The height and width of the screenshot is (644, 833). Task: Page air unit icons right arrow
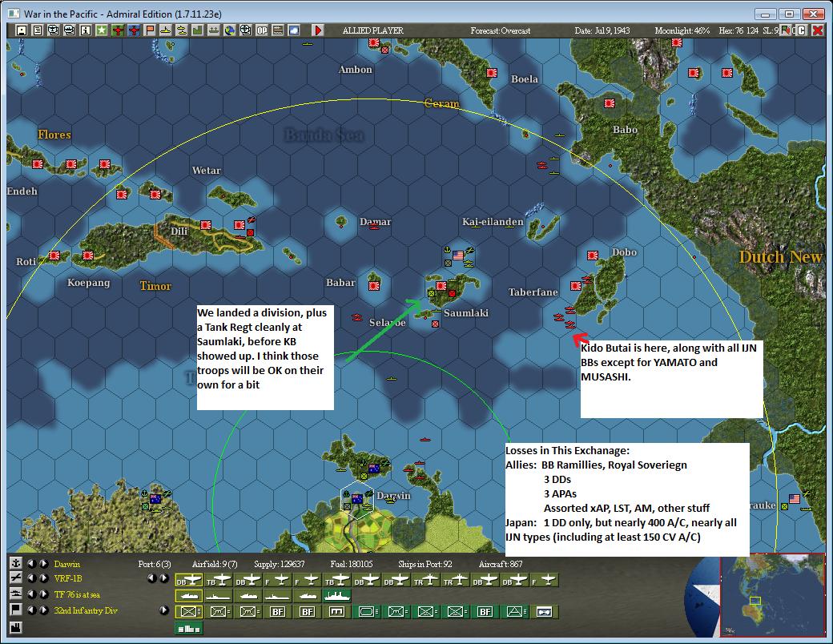[x=164, y=578]
